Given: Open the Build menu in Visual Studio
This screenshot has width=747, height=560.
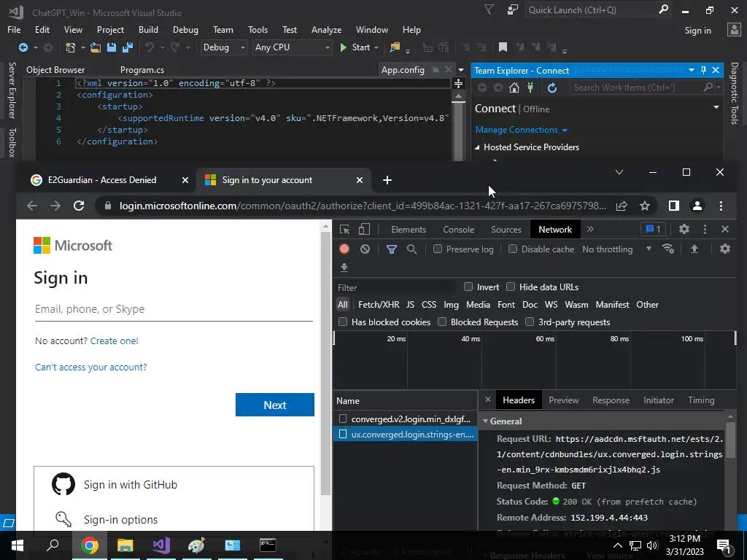Looking at the screenshot, I should tap(148, 29).
